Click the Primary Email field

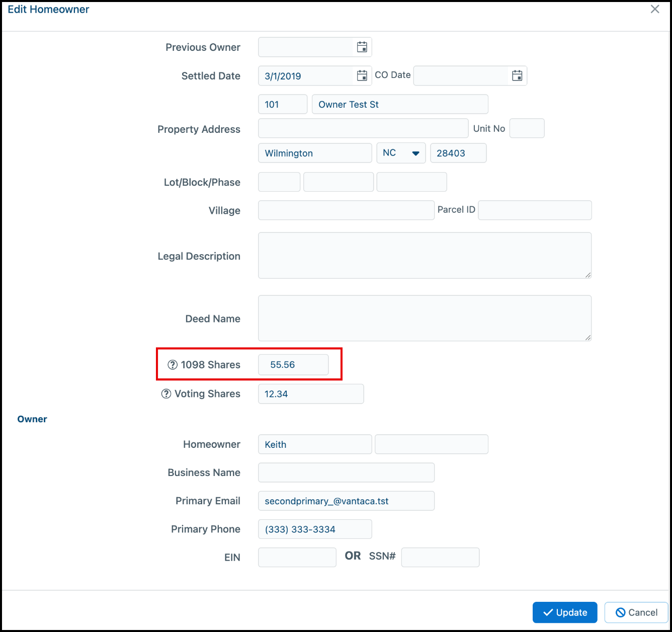[x=346, y=501]
